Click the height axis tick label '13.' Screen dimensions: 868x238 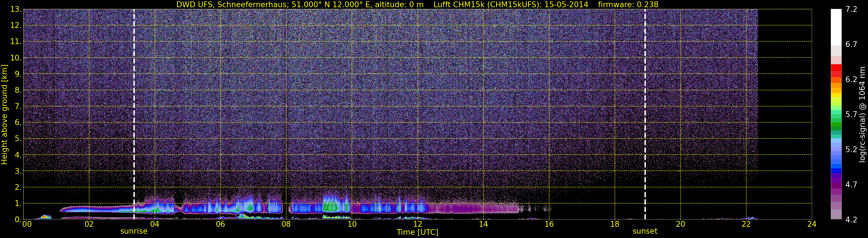pos(16,9)
